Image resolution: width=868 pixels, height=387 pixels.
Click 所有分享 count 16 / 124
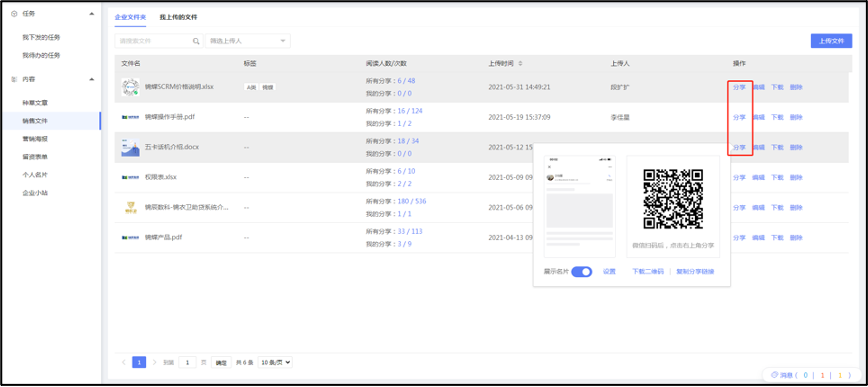pos(410,111)
